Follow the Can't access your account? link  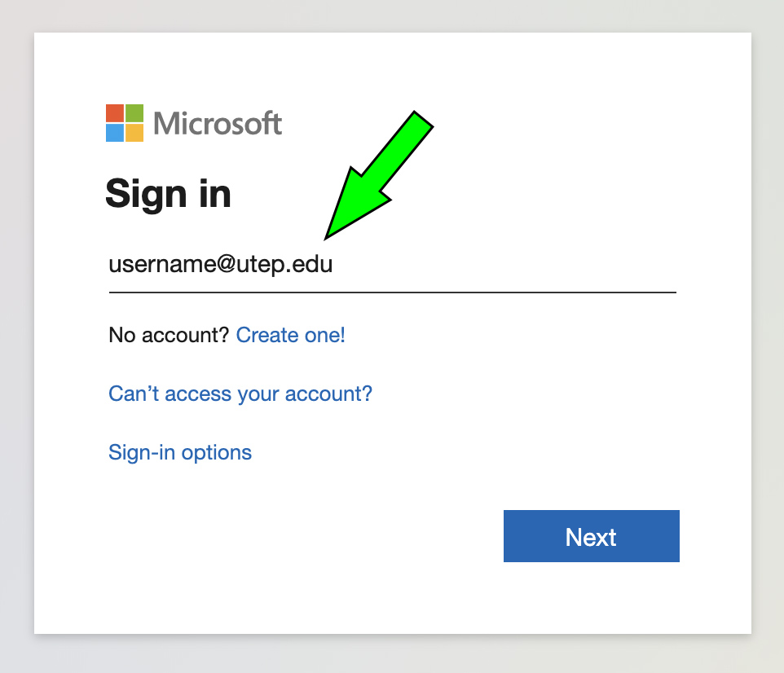240,394
